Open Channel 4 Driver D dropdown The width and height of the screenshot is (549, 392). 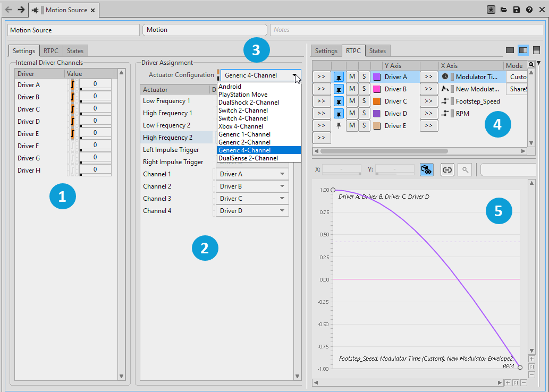coord(252,211)
